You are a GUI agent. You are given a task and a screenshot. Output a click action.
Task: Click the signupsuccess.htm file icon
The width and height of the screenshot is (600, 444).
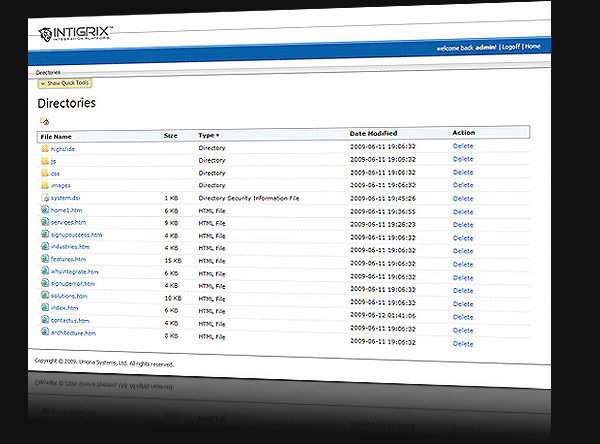click(45, 234)
